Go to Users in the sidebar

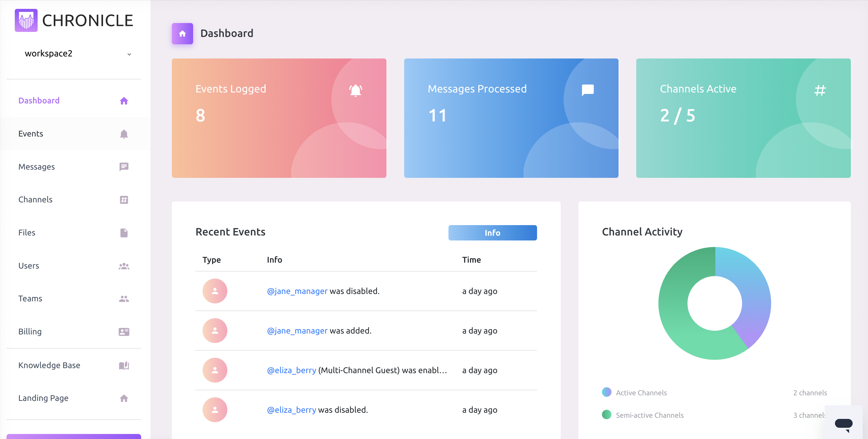click(29, 266)
